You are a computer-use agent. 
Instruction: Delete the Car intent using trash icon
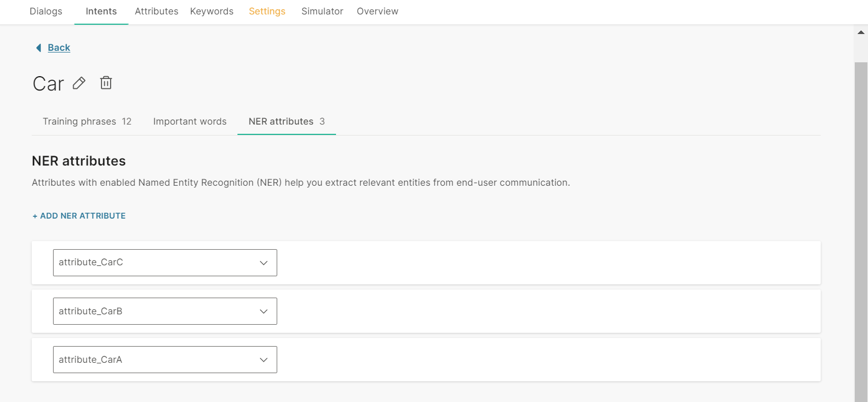105,83
